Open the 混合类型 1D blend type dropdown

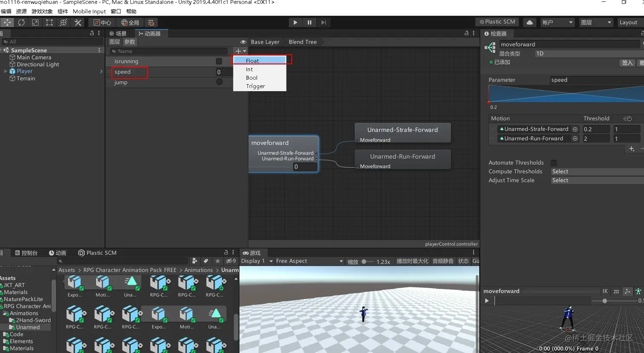(589, 54)
